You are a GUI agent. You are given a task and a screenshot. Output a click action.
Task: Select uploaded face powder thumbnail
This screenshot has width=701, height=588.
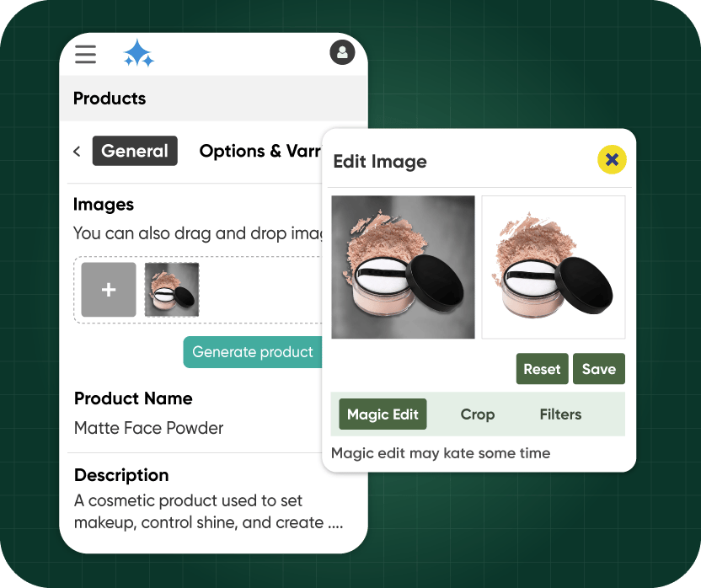click(x=172, y=290)
